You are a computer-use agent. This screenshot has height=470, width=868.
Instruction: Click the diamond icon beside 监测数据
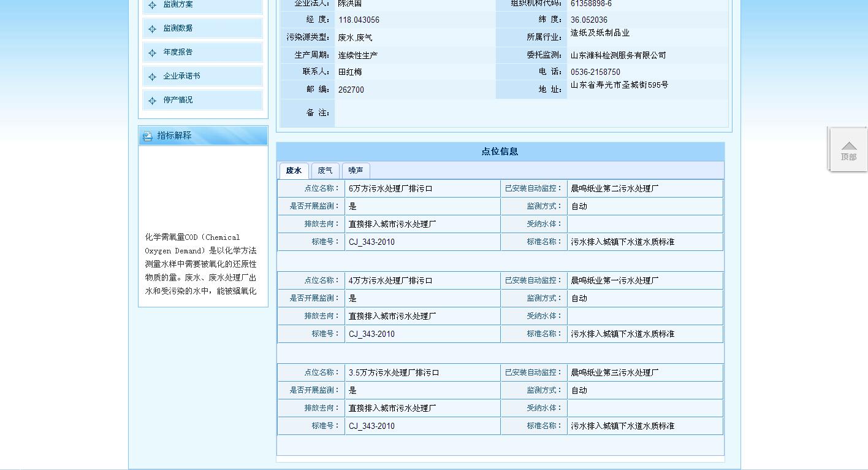[152, 28]
